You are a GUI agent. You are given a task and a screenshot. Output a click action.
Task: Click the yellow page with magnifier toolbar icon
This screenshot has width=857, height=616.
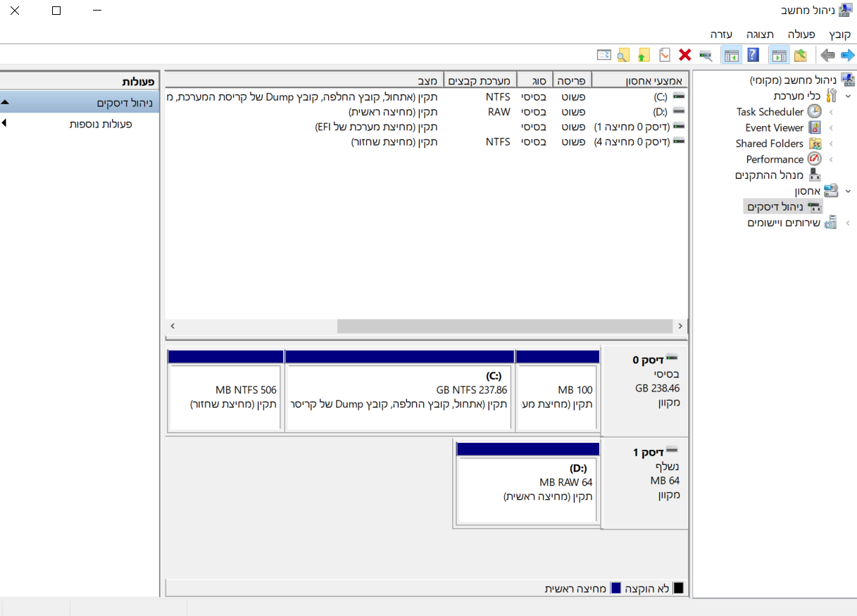tap(623, 55)
